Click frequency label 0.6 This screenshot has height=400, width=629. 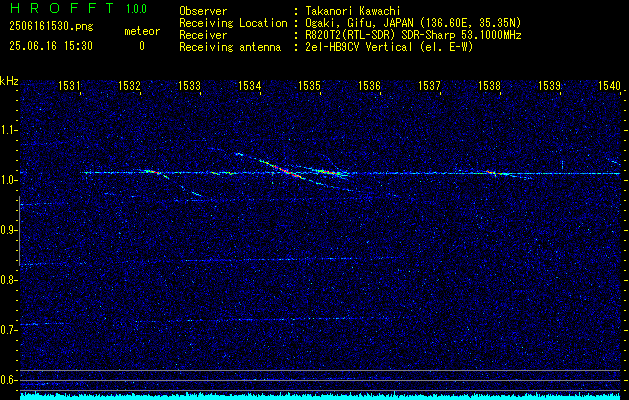tap(8, 380)
